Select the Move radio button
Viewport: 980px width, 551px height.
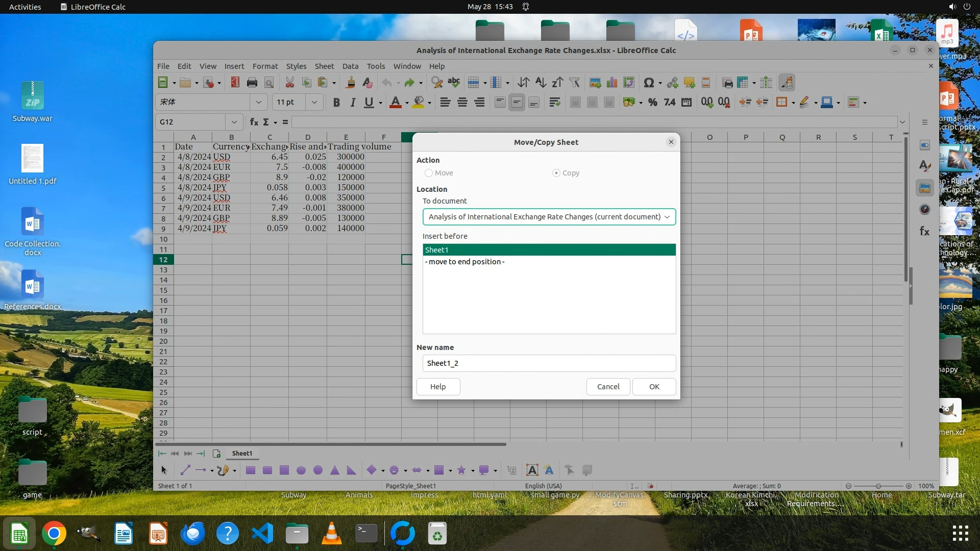429,173
